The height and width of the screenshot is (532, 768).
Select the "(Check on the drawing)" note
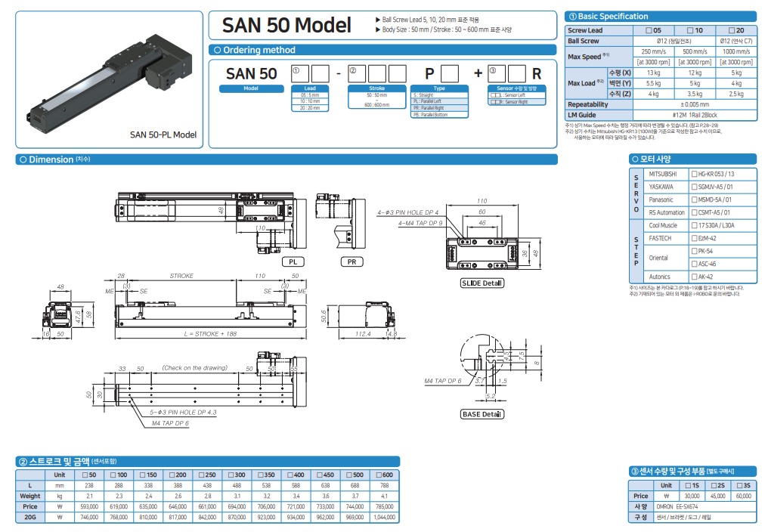[195, 367]
